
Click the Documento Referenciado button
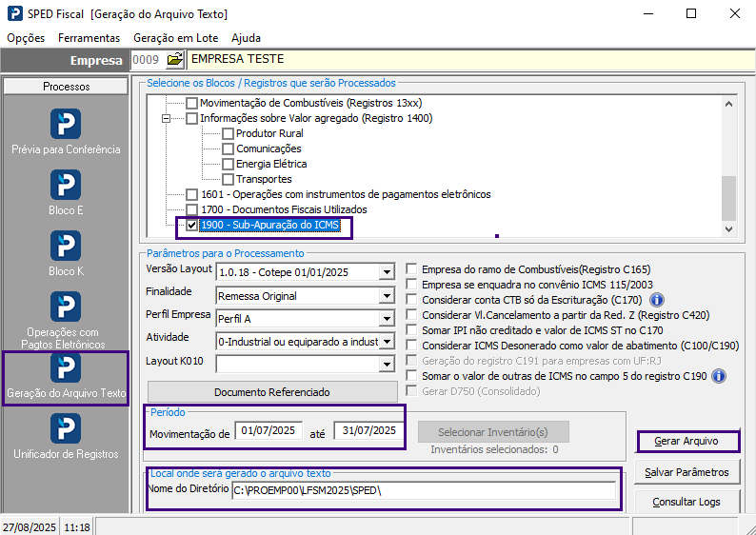(x=272, y=392)
